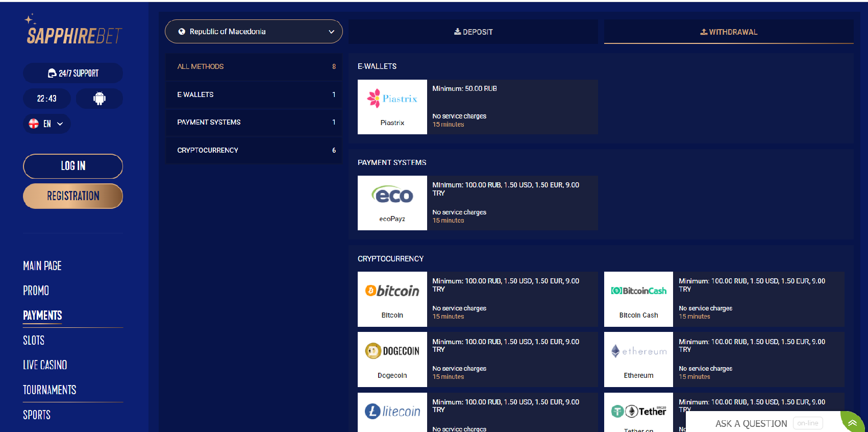This screenshot has width=868, height=432.
Task: Open the Promo section
Action: [36, 291]
